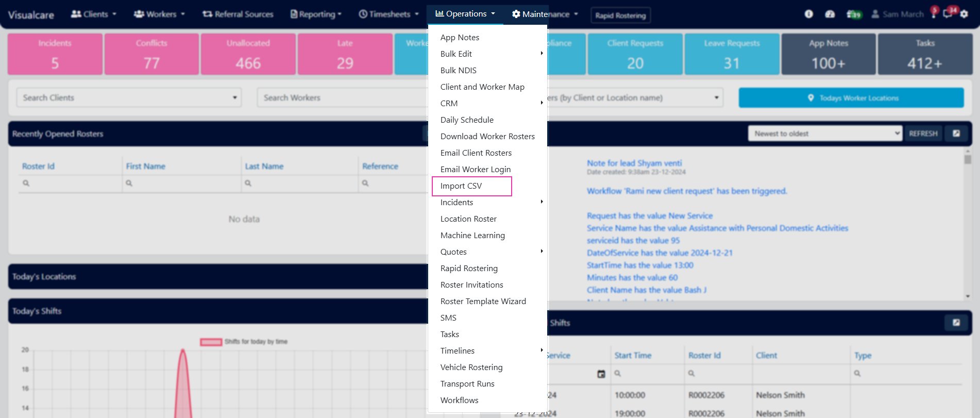Open the Reporting menu
The height and width of the screenshot is (418, 980).
click(316, 14)
